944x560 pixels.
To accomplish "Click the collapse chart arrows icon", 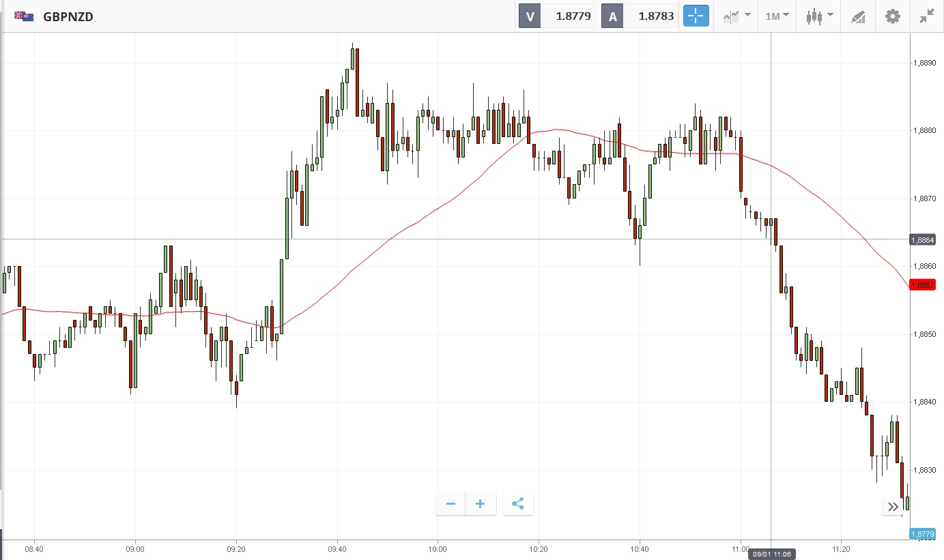I will click(926, 16).
